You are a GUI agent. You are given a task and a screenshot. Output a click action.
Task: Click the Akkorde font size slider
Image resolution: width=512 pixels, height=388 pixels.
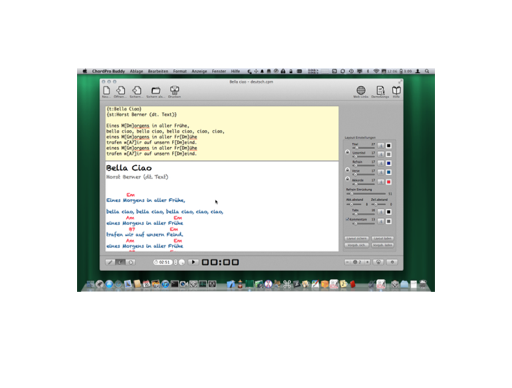pyautogui.click(x=364, y=184)
